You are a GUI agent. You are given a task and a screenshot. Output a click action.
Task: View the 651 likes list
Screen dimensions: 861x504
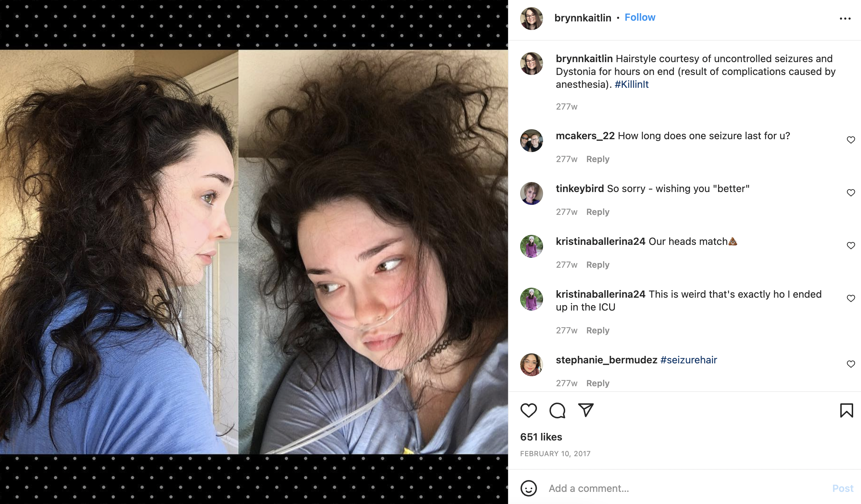tap(541, 437)
